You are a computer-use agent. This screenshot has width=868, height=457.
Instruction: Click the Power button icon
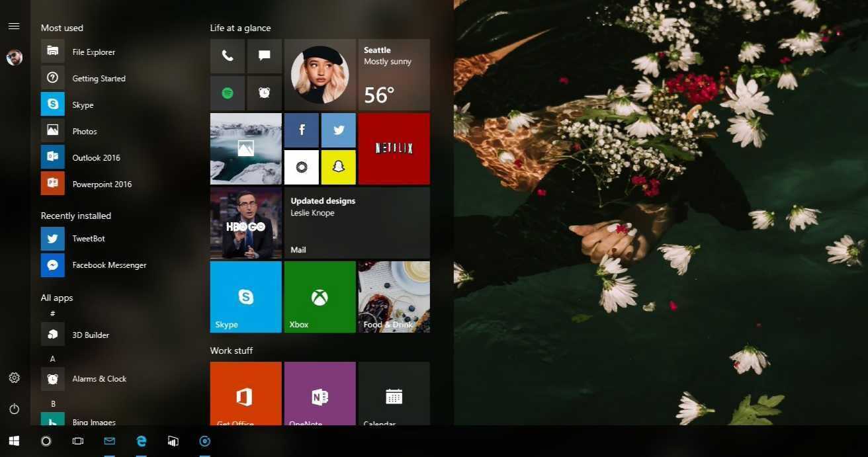pos(14,409)
